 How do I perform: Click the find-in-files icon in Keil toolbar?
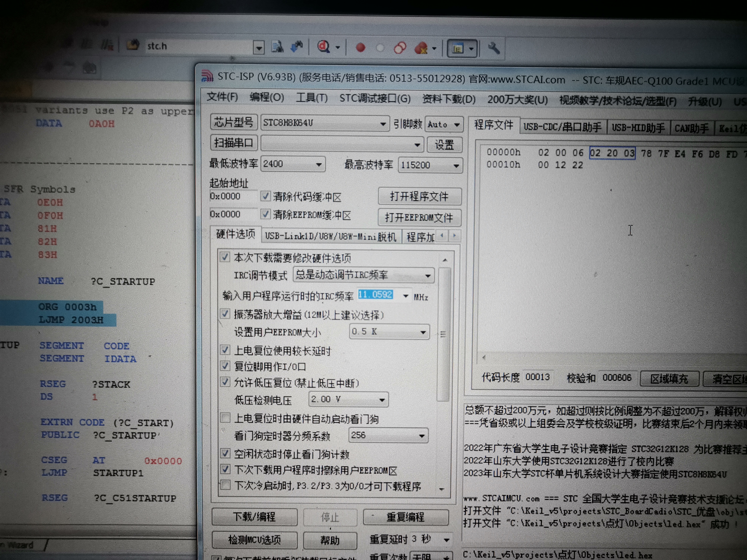click(x=277, y=47)
